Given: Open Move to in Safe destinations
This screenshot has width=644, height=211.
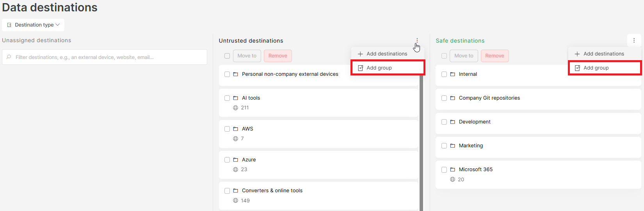Looking at the screenshot, I should (x=464, y=56).
